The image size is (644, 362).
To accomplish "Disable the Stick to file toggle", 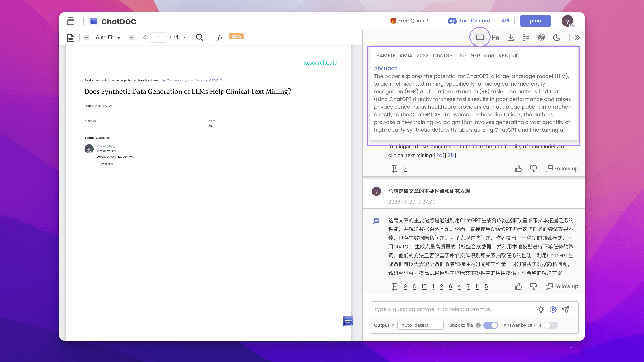I will coord(491,325).
